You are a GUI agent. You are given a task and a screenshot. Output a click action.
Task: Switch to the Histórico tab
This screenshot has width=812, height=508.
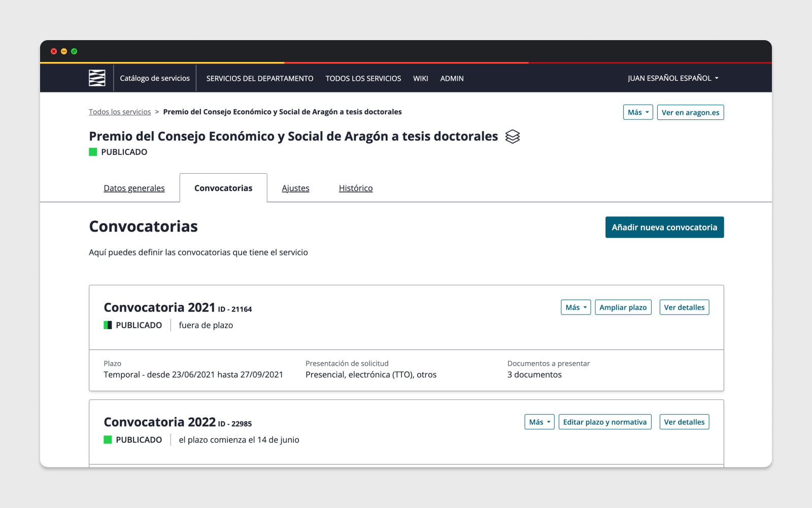(x=356, y=188)
